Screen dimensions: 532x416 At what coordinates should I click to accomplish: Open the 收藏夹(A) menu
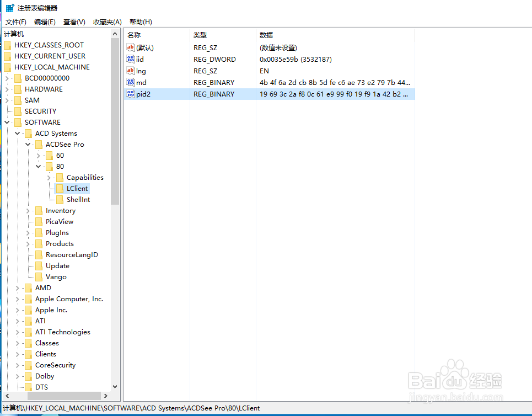tap(107, 22)
